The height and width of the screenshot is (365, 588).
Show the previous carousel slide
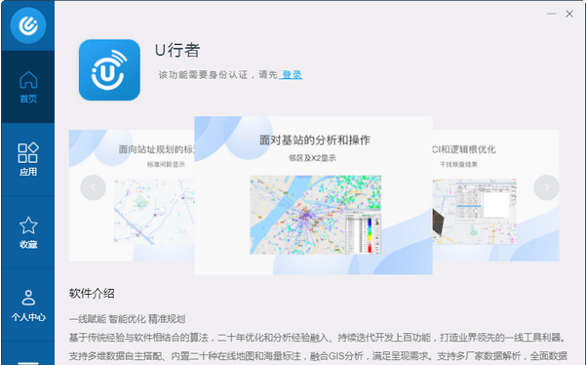[x=93, y=187]
